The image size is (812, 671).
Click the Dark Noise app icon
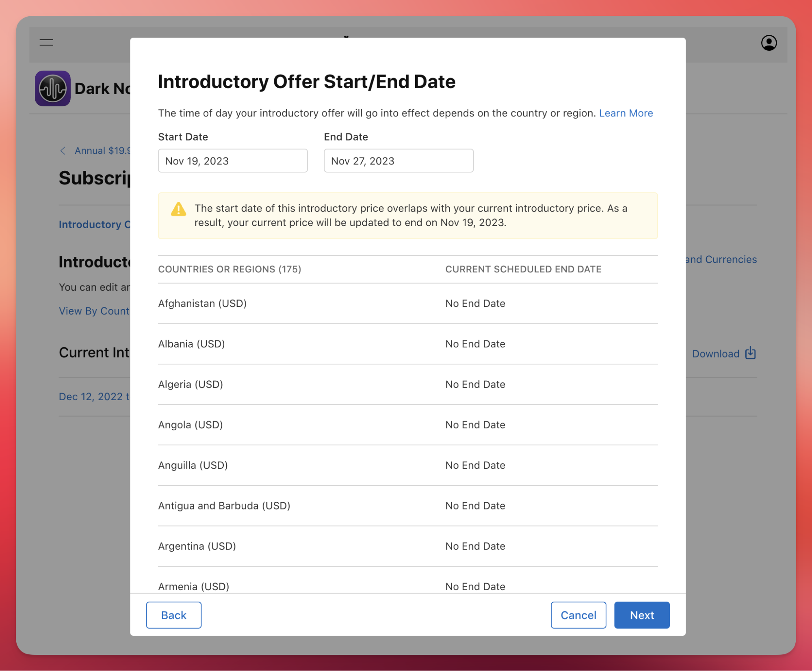pyautogui.click(x=52, y=88)
